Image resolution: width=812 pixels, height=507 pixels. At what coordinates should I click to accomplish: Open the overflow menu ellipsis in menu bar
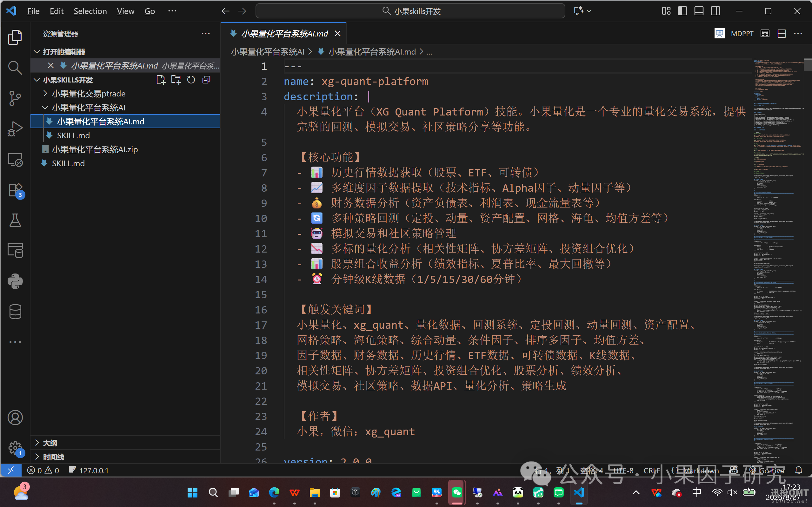pyautogui.click(x=172, y=11)
